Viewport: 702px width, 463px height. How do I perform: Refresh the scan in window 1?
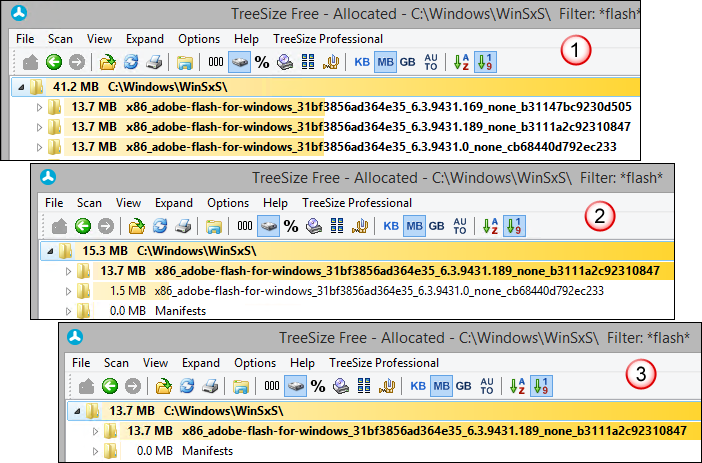(131, 62)
